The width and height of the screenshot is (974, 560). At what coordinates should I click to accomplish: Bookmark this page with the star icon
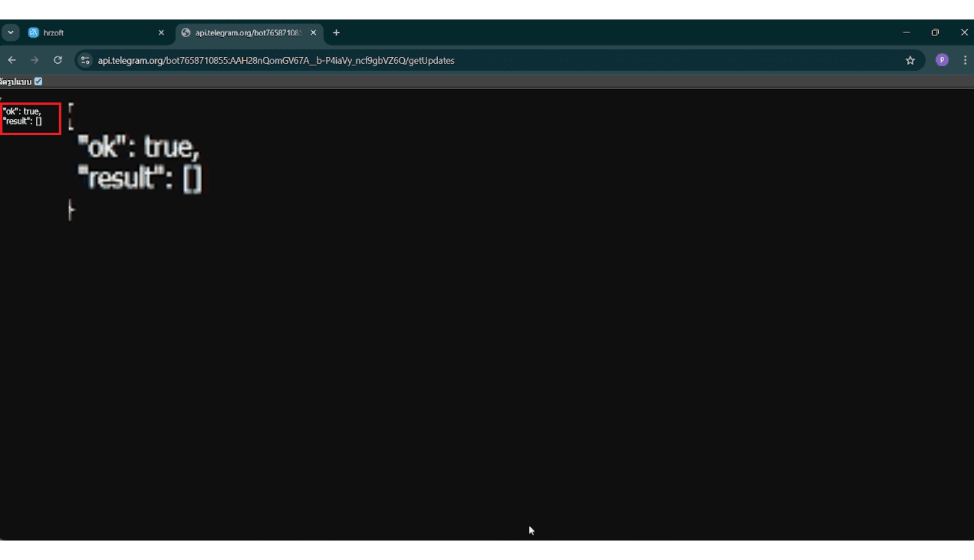[x=910, y=60]
